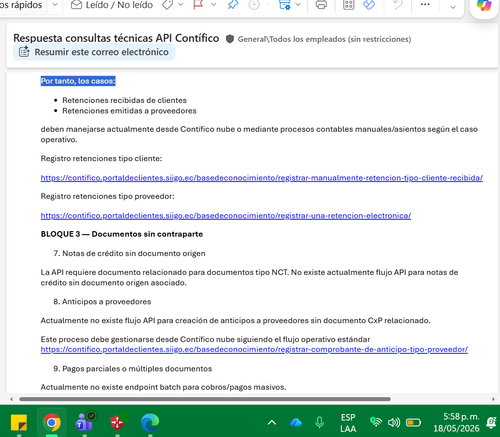Open the registrar-manualmente-retencion-tipo-cliente-recibida link
This screenshot has height=437, width=500.
(262, 178)
